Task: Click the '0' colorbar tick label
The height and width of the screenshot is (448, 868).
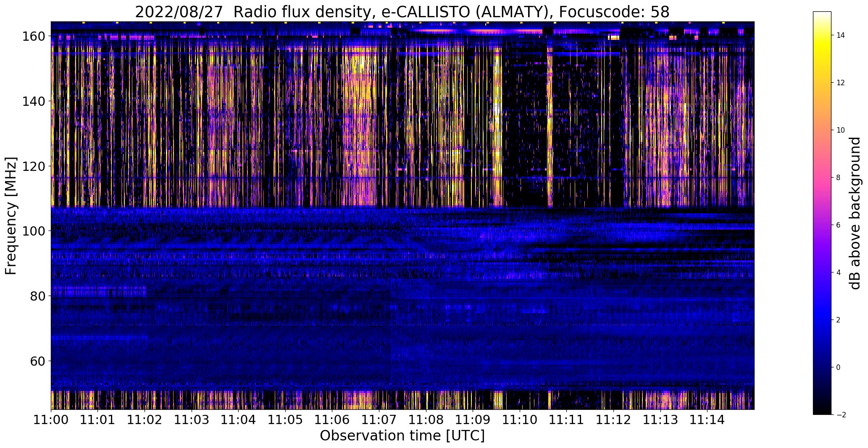Action: pos(838,367)
